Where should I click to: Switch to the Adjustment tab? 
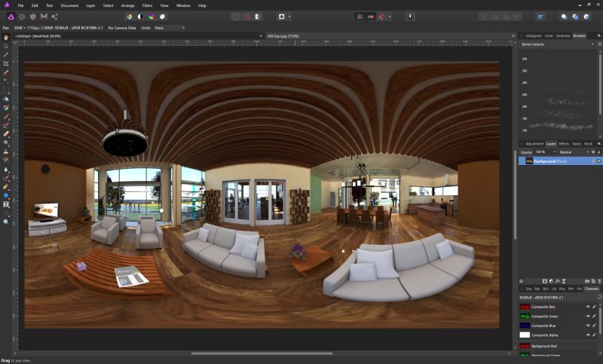[x=534, y=144]
